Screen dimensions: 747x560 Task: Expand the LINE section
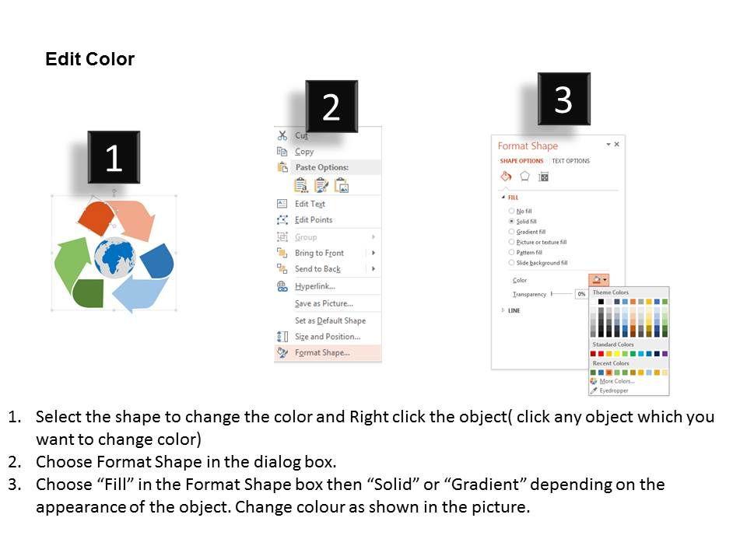pyautogui.click(x=503, y=311)
